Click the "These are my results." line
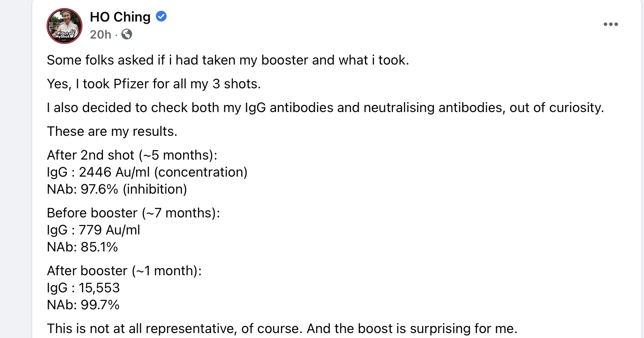This screenshot has width=644, height=338. point(112,131)
